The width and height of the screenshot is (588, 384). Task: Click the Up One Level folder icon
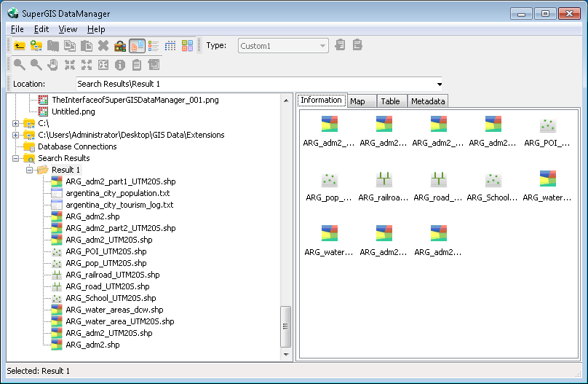(20, 46)
